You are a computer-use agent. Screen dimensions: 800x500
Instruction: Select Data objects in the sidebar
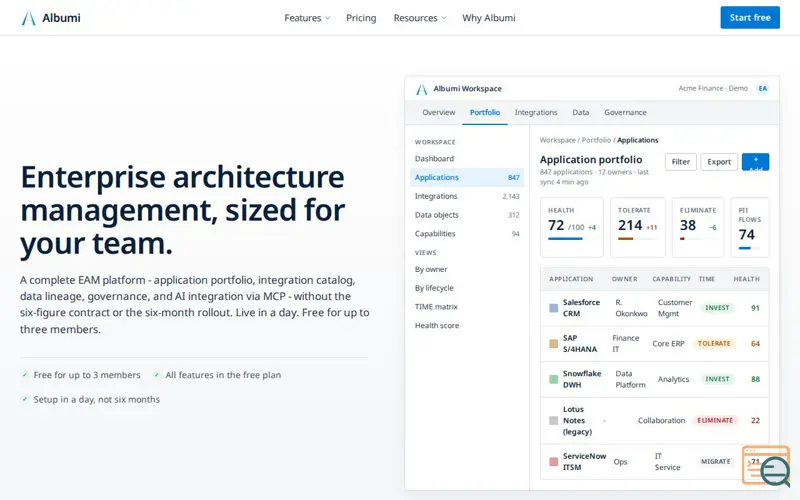(x=467, y=215)
